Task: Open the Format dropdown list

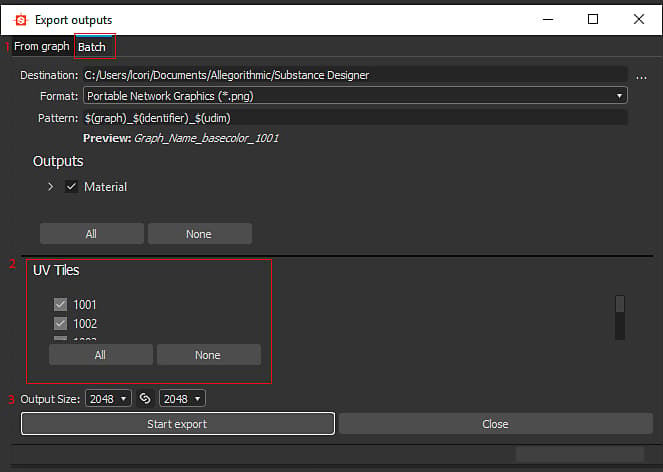Action: (355, 96)
